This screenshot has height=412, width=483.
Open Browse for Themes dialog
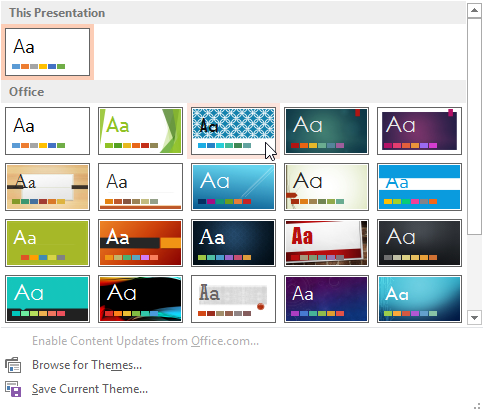pos(87,365)
